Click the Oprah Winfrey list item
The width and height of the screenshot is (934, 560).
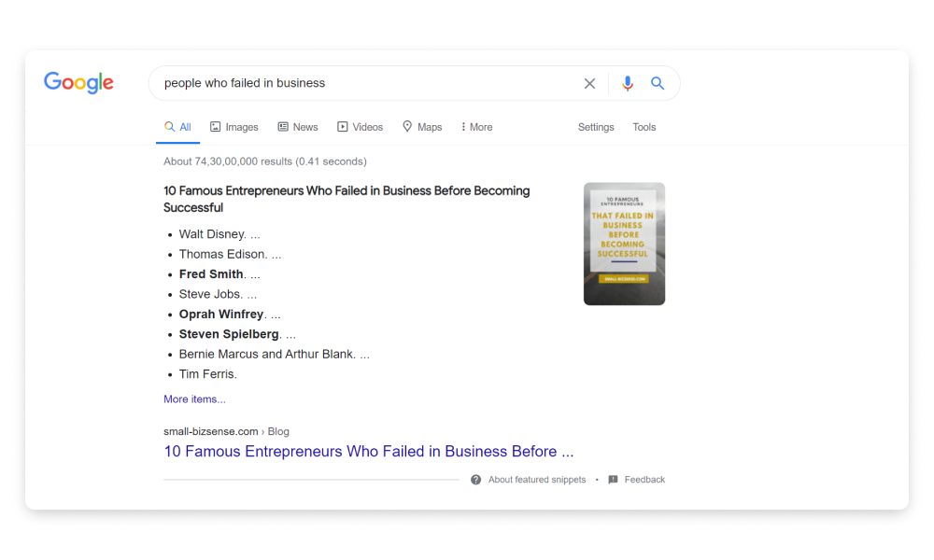pos(230,315)
